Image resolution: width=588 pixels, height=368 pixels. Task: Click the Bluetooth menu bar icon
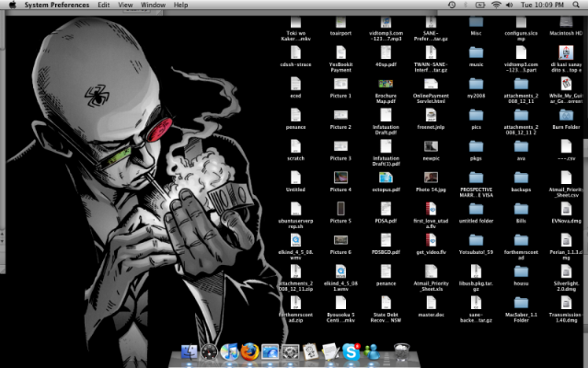(466, 5)
